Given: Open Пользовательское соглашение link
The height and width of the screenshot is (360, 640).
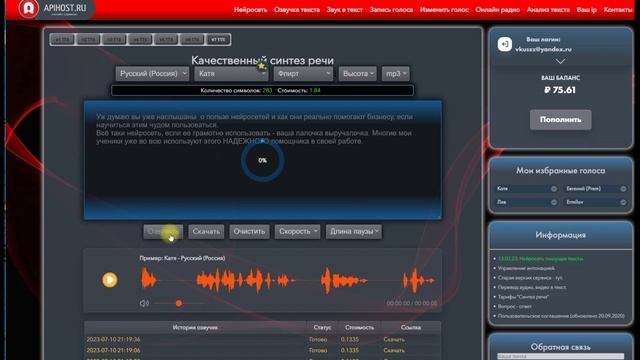Looking at the screenshot, I should [561, 316].
